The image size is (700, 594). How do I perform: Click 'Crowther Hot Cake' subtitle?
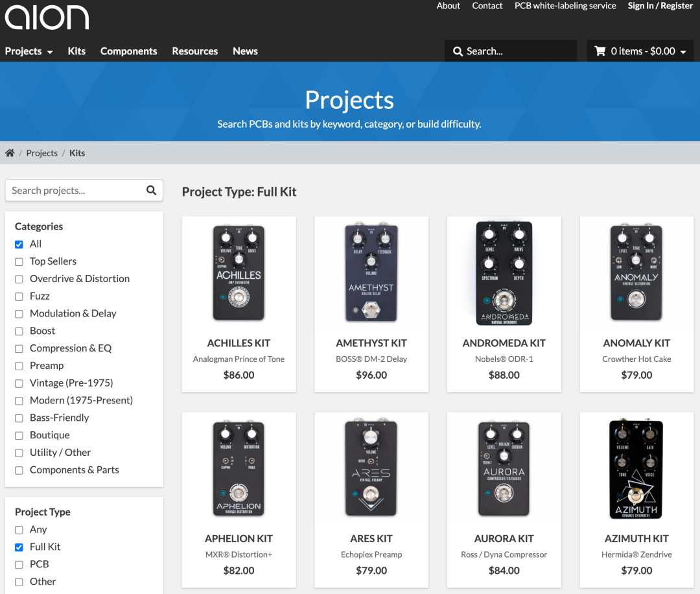pos(636,359)
